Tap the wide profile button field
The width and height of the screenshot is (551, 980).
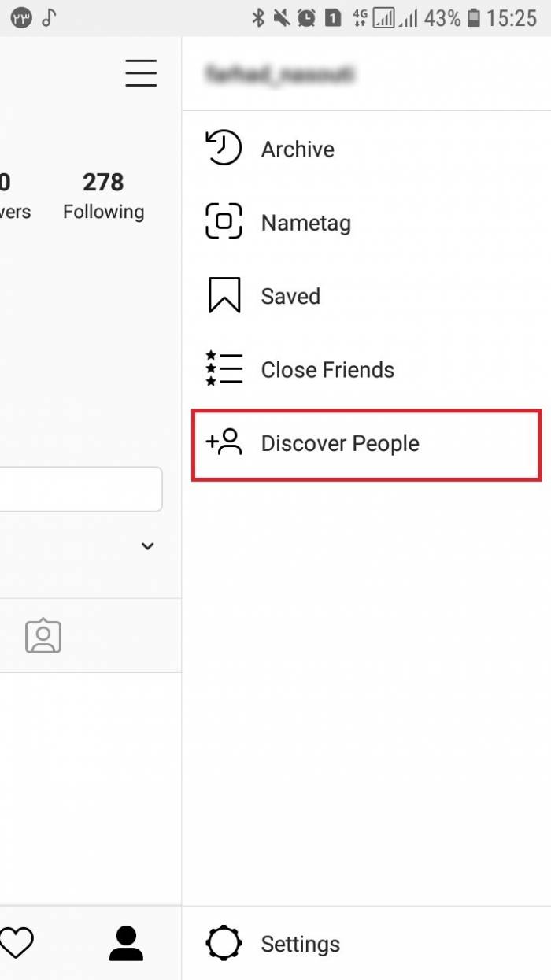coord(79,490)
